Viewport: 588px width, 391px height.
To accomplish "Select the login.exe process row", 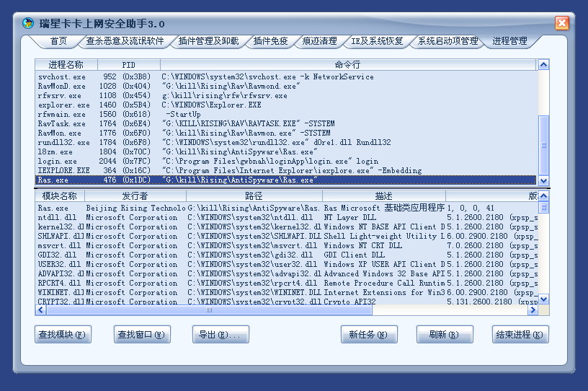I will [286, 161].
